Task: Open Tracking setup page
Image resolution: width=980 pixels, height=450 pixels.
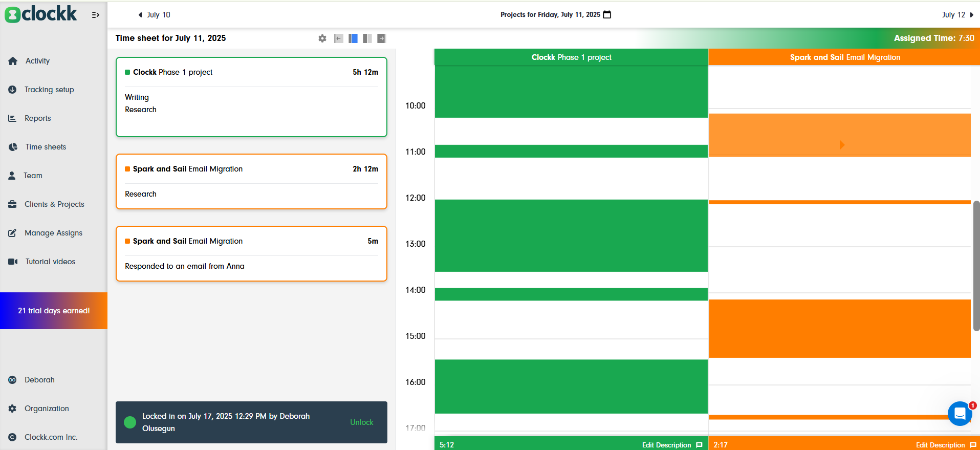Action: pos(49,90)
